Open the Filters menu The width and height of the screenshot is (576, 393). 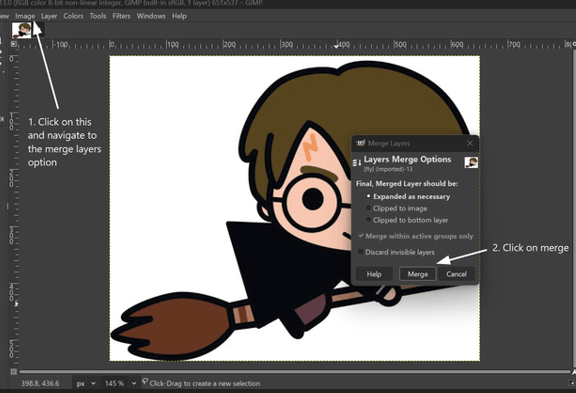121,16
